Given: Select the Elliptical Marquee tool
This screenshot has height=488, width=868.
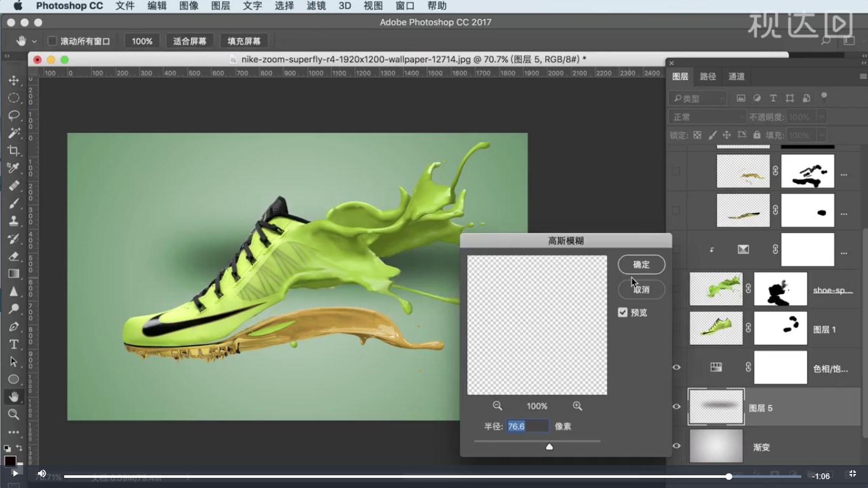Looking at the screenshot, I should [x=13, y=98].
